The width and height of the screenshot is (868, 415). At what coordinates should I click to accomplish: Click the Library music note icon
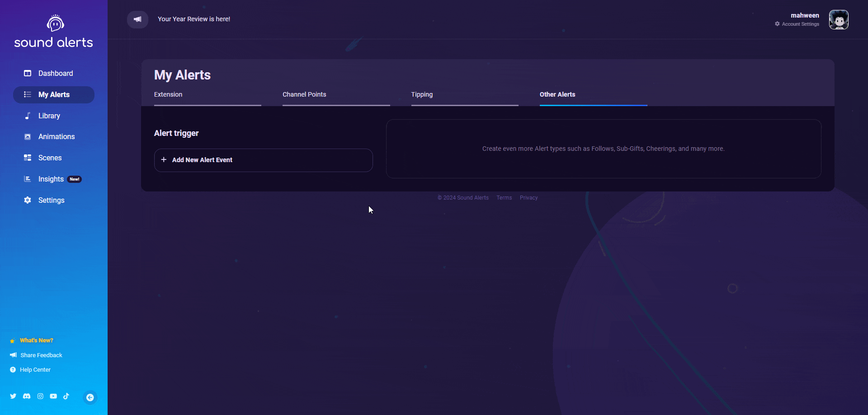(x=28, y=116)
